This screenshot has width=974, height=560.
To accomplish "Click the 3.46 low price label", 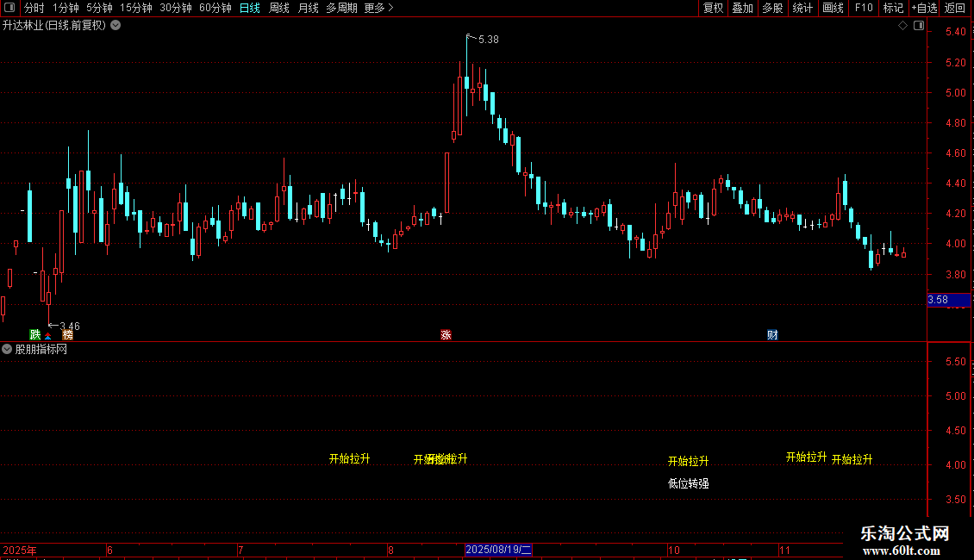I will pos(70,326).
